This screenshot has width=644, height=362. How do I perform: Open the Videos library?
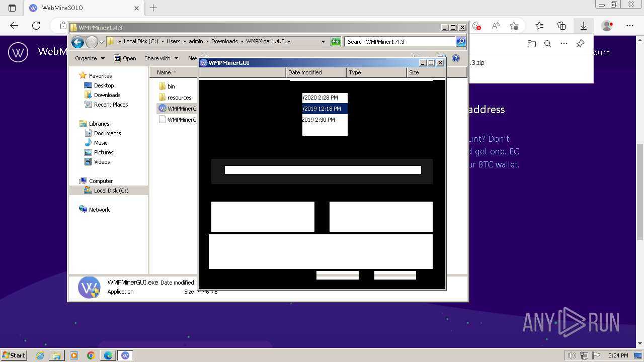(102, 162)
